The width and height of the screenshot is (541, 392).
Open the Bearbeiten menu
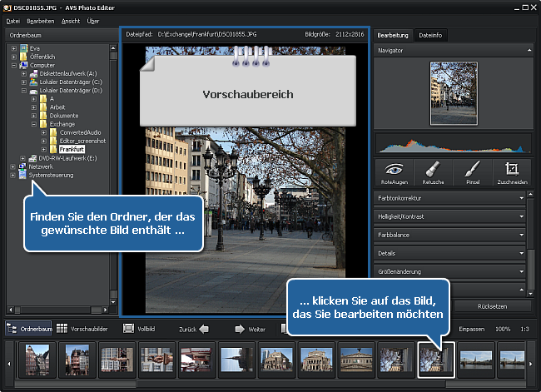(x=40, y=20)
